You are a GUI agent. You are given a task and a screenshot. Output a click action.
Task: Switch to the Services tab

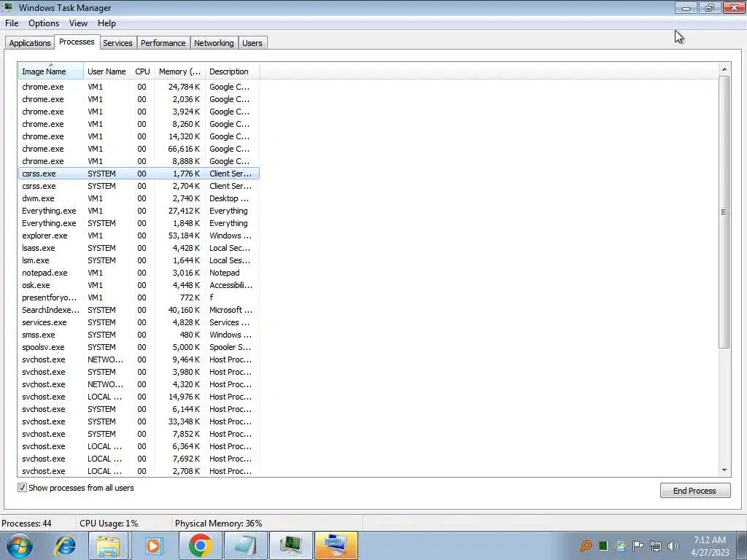(x=117, y=43)
